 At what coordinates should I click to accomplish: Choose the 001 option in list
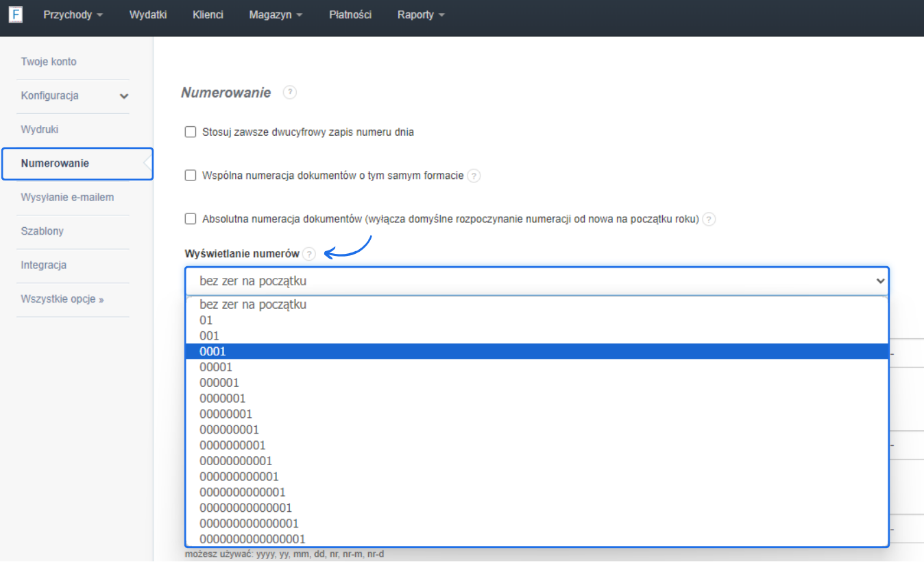click(209, 335)
